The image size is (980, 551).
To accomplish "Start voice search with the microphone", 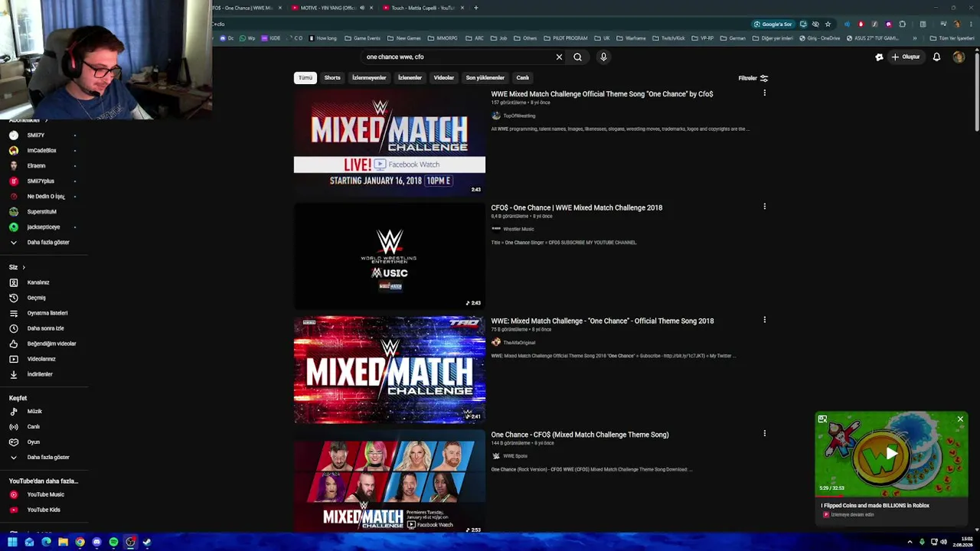I will click(603, 57).
